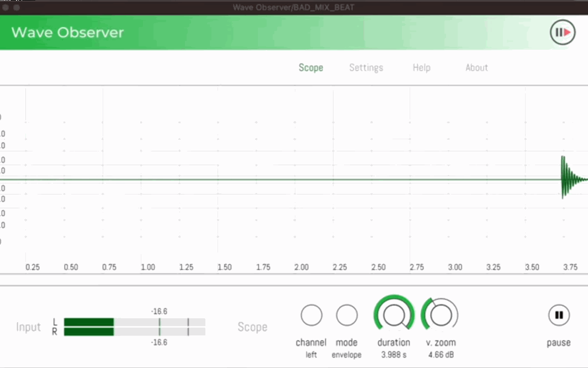588x368 pixels.
Task: Click the 3.75 time axis label
Action: pyautogui.click(x=570, y=267)
